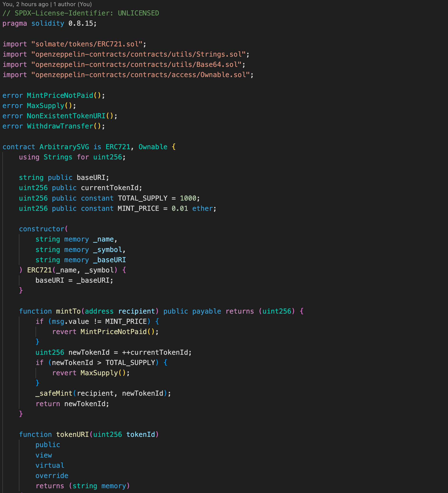Click the error name MintPriceNotPaid declaration
Viewport: 448px width, 493px height.
click(x=60, y=95)
